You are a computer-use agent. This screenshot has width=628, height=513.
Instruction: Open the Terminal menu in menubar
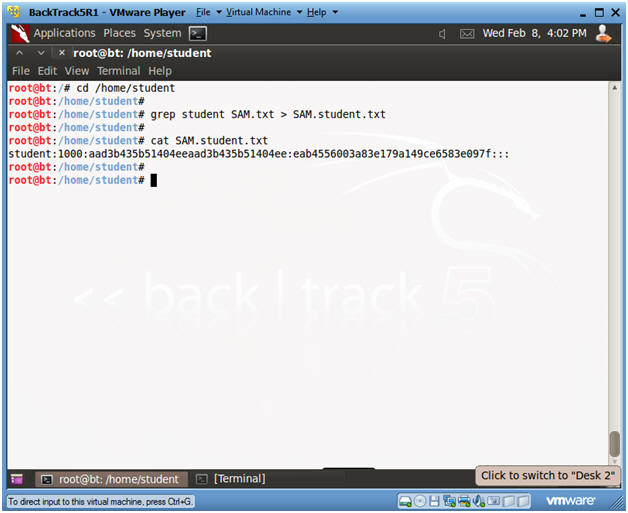coord(119,71)
